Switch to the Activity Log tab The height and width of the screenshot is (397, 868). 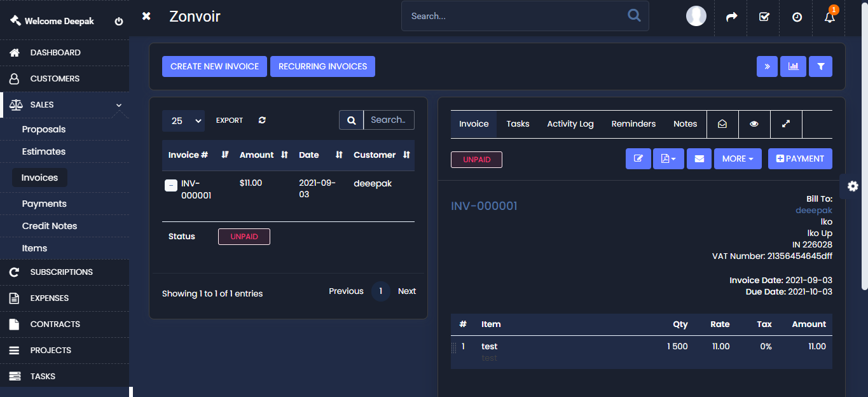click(x=570, y=124)
